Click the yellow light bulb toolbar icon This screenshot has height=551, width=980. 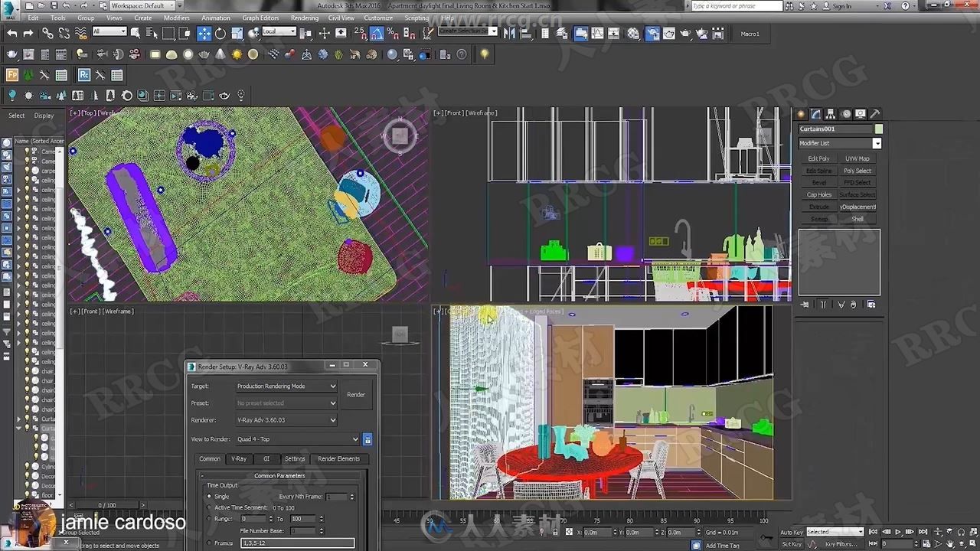[484, 54]
